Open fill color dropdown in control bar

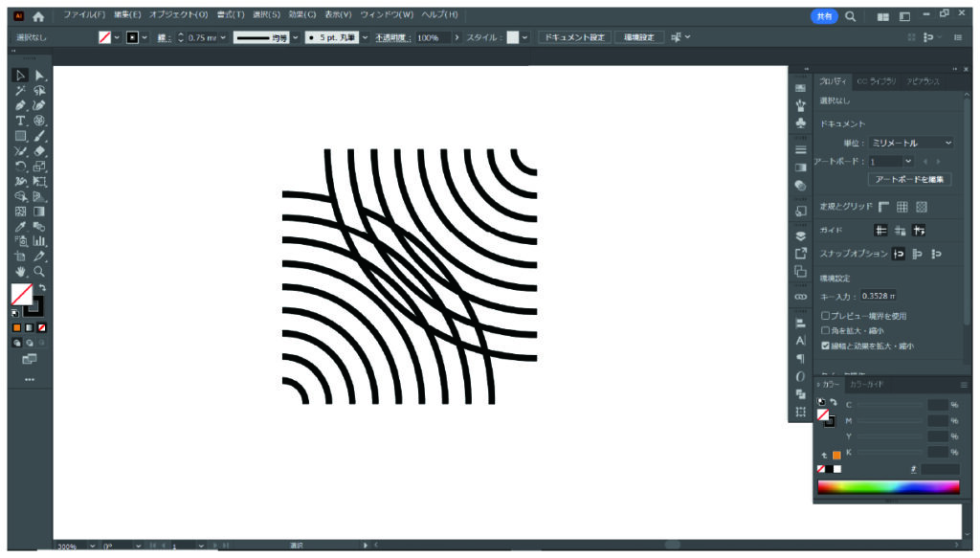[x=116, y=37]
